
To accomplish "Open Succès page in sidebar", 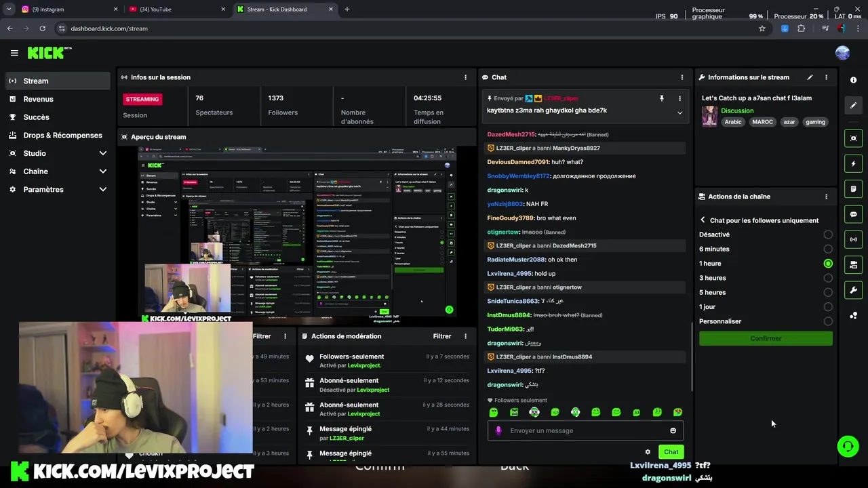I will (58, 117).
